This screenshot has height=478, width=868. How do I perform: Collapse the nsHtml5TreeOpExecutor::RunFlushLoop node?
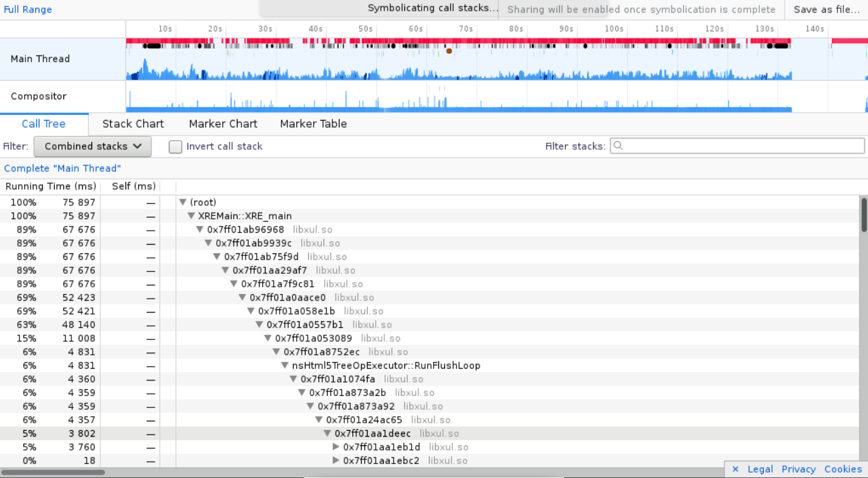pyautogui.click(x=285, y=366)
